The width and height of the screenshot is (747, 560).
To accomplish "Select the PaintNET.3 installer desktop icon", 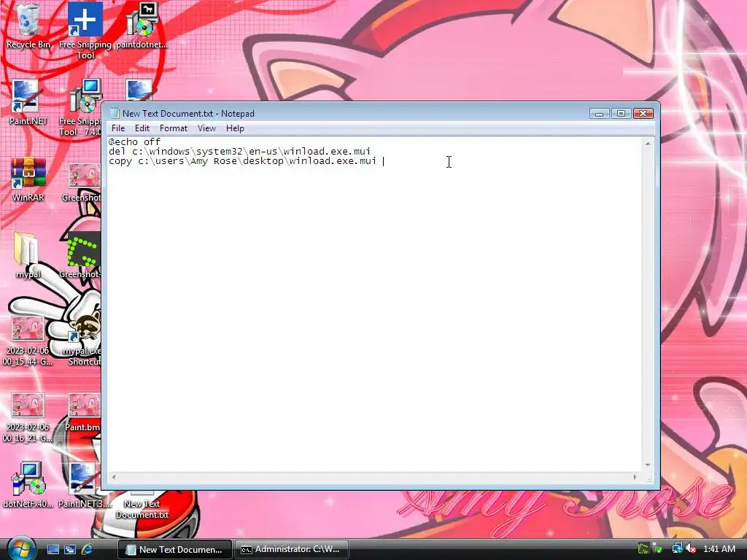I will pos(85,485).
